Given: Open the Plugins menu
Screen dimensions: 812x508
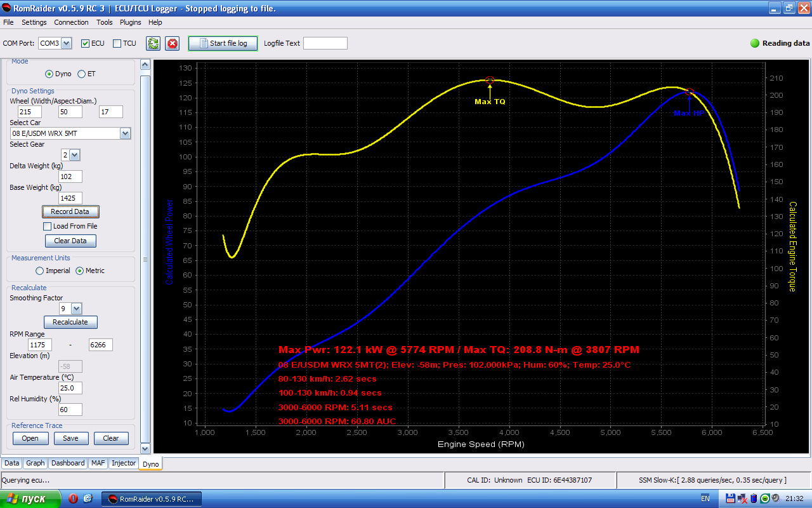Looking at the screenshot, I should click(x=131, y=22).
